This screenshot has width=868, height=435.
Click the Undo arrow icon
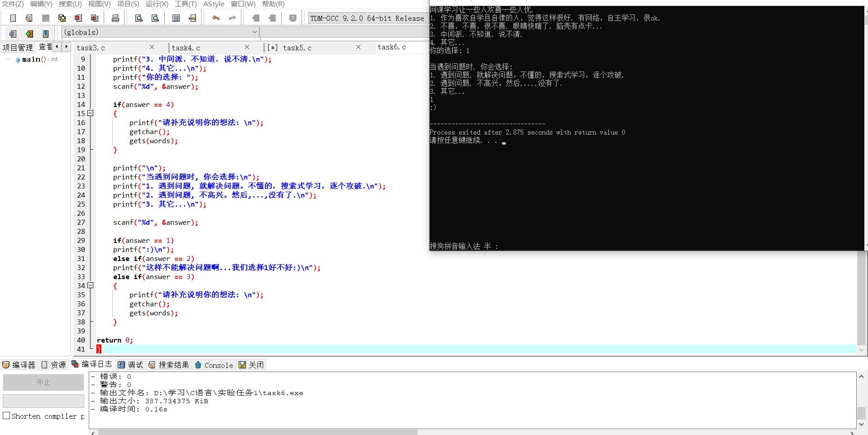(x=216, y=18)
